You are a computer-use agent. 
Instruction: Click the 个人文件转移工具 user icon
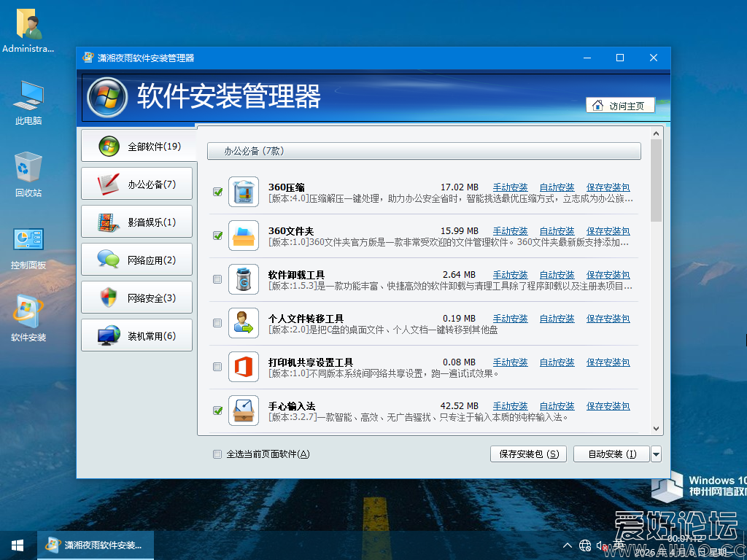(x=244, y=323)
